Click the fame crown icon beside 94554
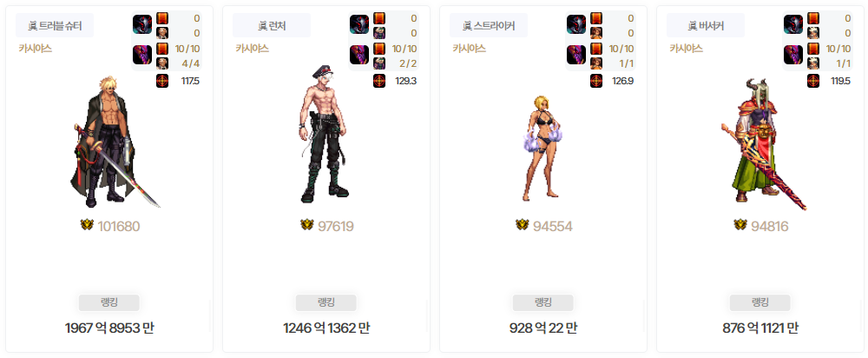This screenshot has width=868, height=358. 522,225
